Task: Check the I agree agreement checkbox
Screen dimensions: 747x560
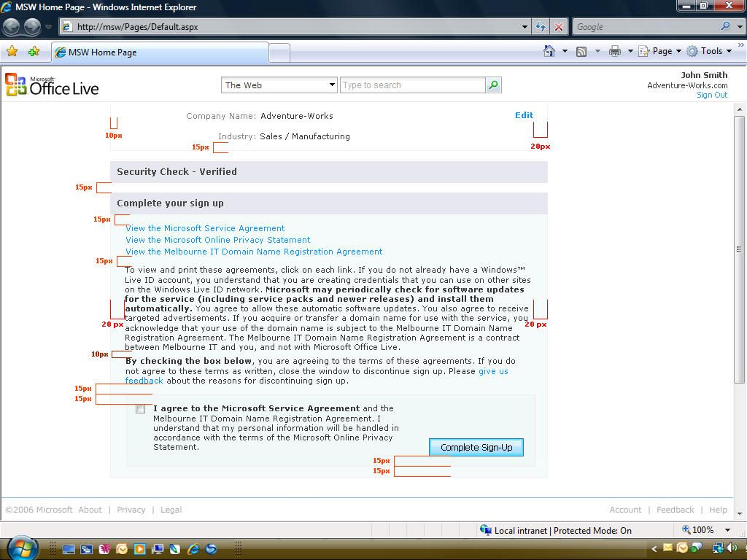Action: click(x=141, y=409)
